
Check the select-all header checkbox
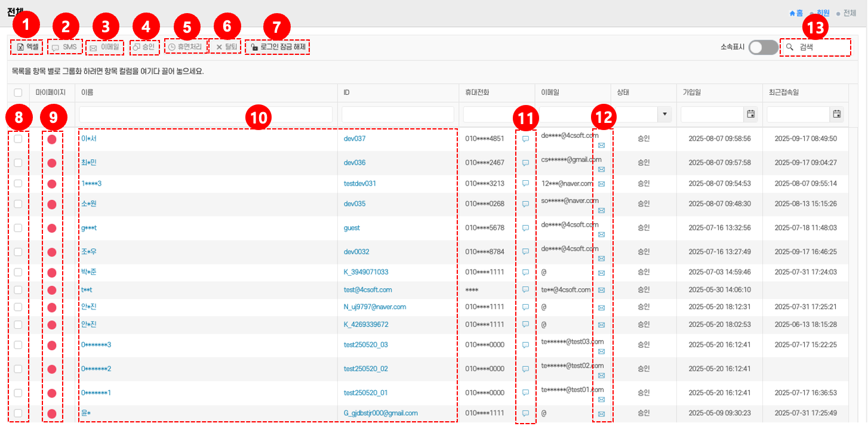coord(18,92)
